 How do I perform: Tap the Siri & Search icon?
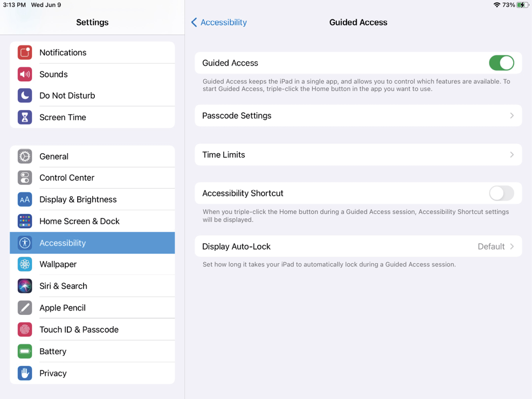(25, 286)
